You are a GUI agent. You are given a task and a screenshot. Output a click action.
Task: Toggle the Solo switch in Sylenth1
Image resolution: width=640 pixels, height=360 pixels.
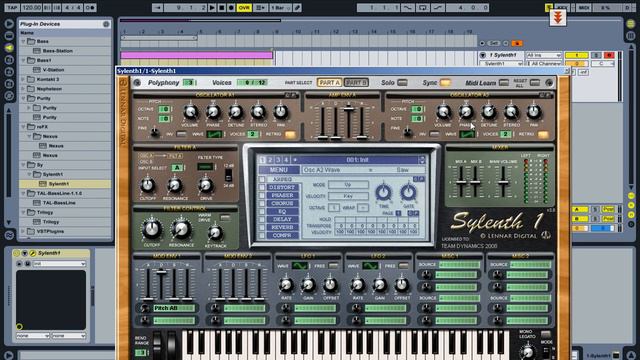pos(402,82)
